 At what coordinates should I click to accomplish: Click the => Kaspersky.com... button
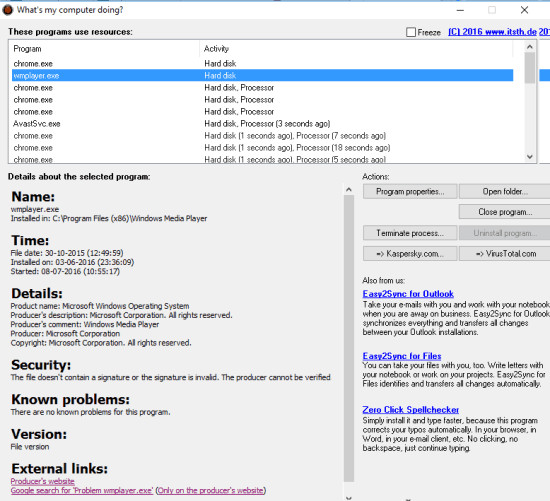[410, 254]
